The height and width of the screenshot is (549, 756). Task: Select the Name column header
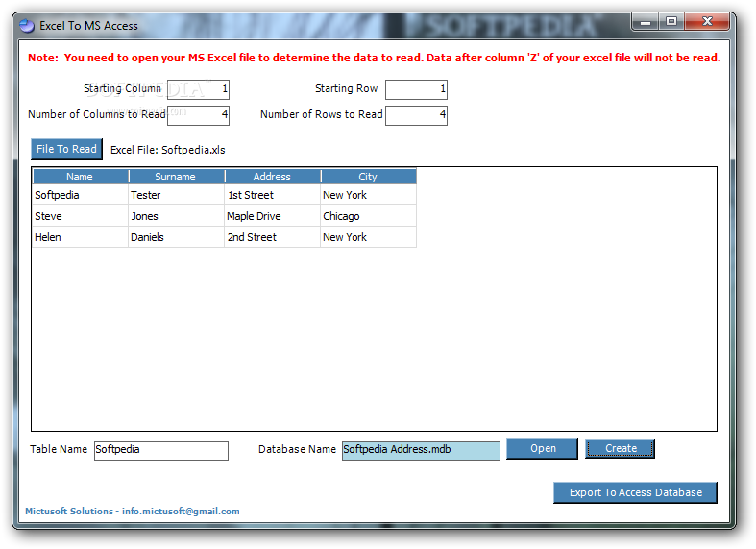(x=80, y=177)
